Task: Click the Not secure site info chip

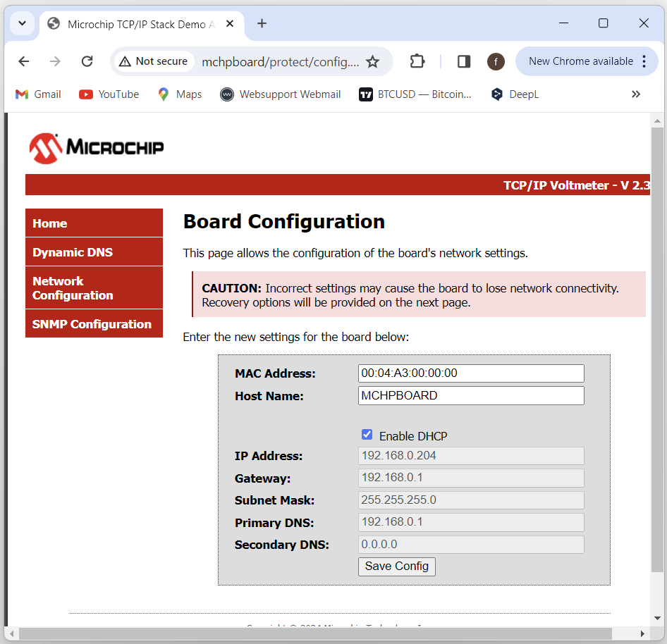Action: point(154,61)
